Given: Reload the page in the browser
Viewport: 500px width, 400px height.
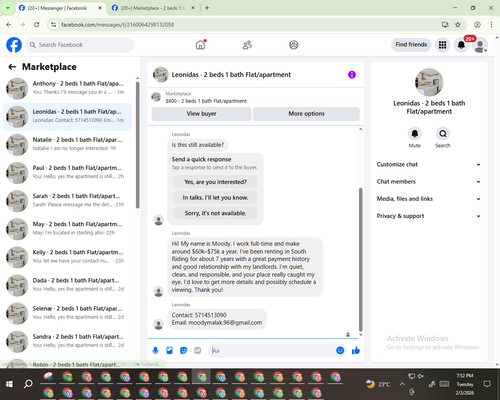Looking at the screenshot, I should click(x=37, y=25).
